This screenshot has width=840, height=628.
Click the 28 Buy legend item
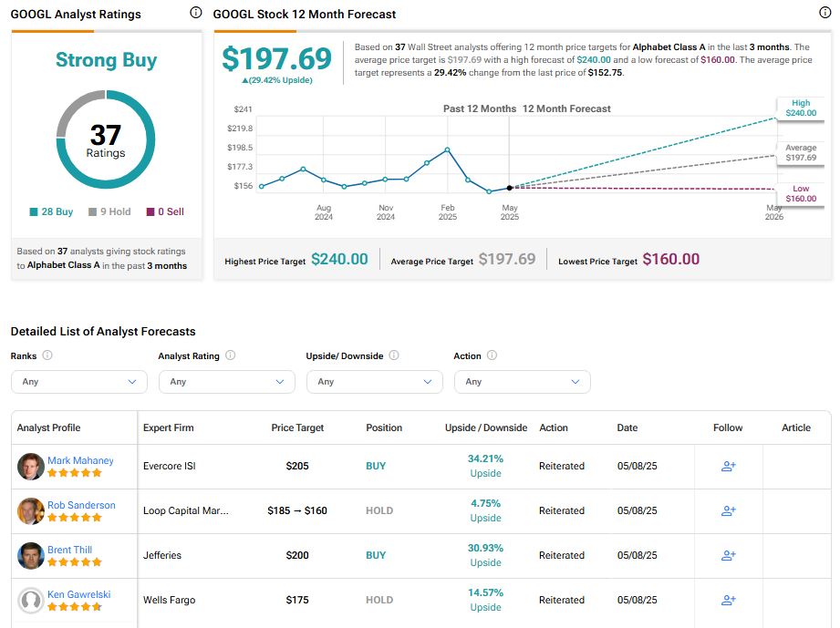(51, 211)
